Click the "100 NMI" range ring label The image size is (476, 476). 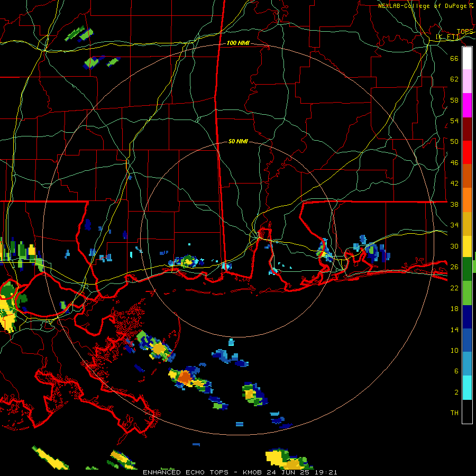click(x=238, y=43)
